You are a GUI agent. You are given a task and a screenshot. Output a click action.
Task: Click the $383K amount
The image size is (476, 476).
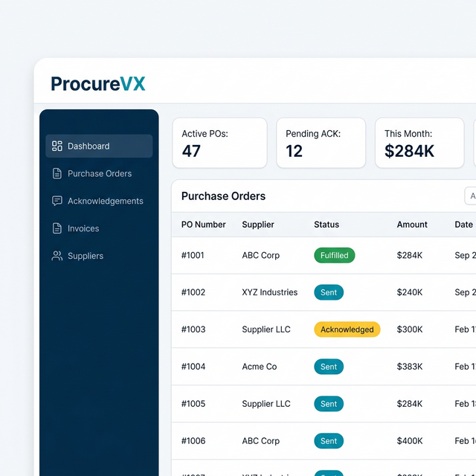410,367
